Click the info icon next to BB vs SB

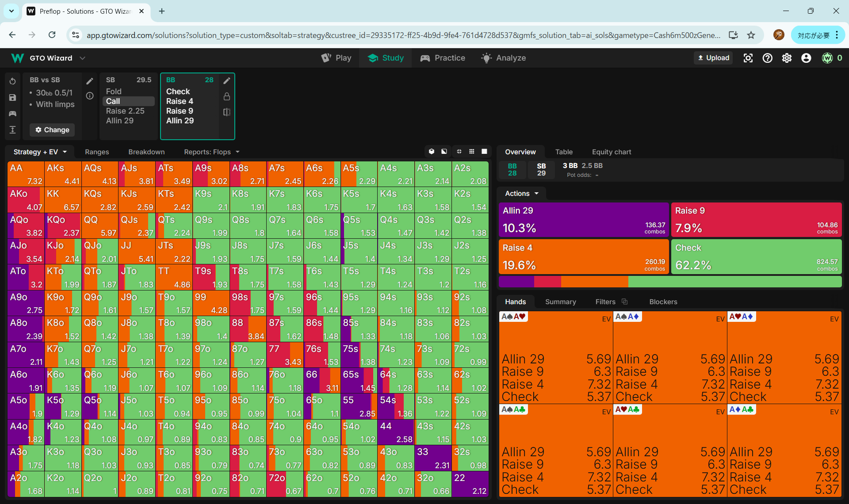[x=90, y=96]
